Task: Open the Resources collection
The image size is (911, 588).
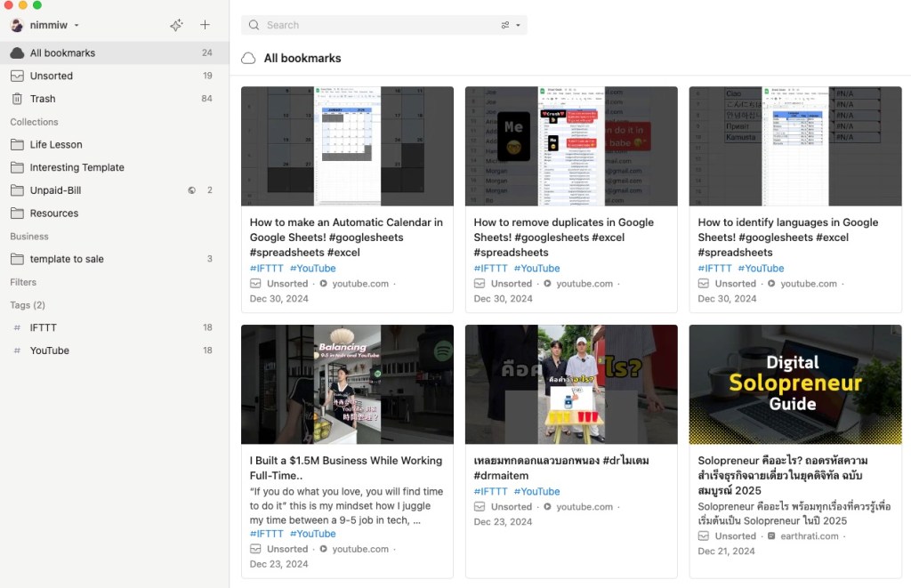Action: pos(115,213)
